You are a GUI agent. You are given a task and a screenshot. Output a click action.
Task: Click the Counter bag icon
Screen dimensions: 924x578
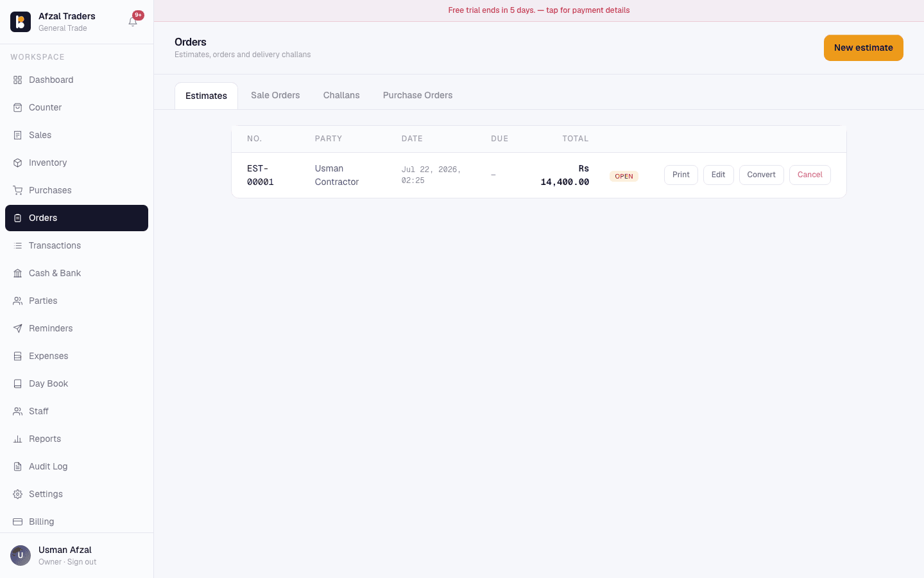[x=18, y=108]
